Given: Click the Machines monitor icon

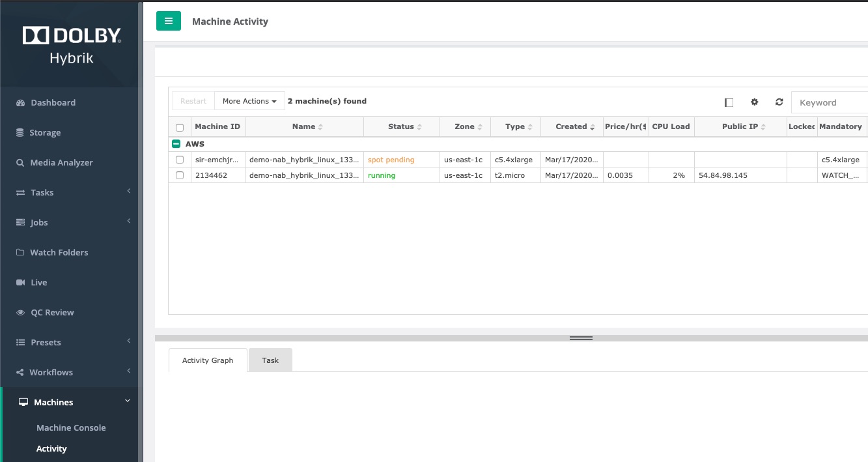Looking at the screenshot, I should (x=23, y=403).
